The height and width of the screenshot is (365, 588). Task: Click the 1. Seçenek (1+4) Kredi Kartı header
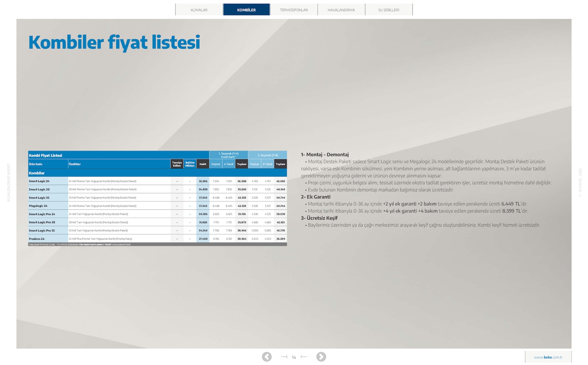pyautogui.click(x=229, y=155)
